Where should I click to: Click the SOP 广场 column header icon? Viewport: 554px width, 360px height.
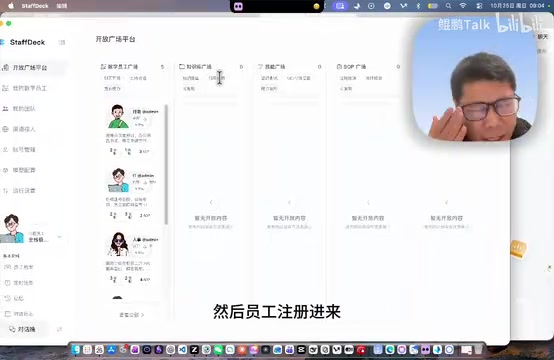point(339,66)
